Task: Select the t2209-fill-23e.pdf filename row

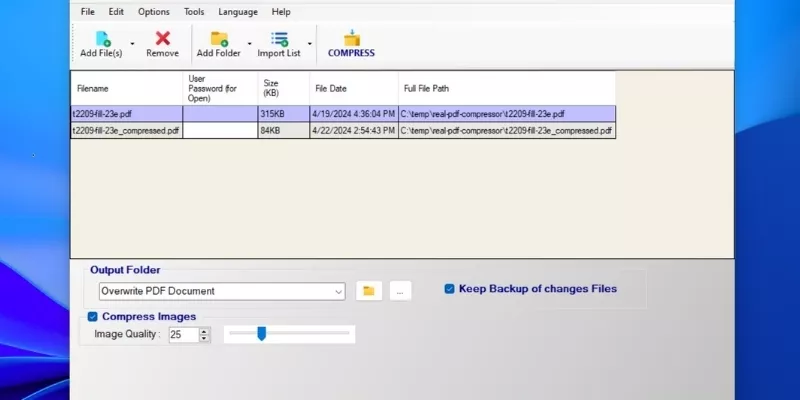Action: coord(127,114)
